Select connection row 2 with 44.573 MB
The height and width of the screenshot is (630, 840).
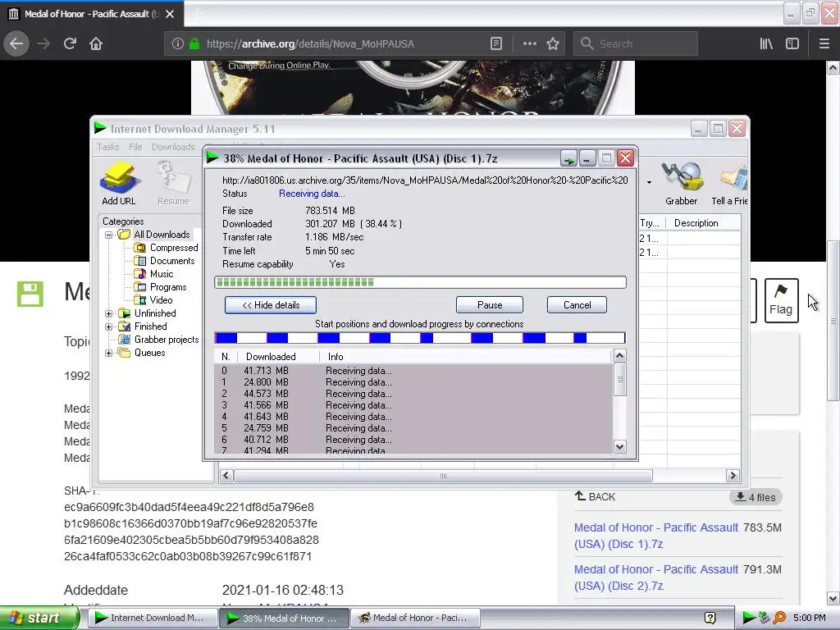[413, 394]
